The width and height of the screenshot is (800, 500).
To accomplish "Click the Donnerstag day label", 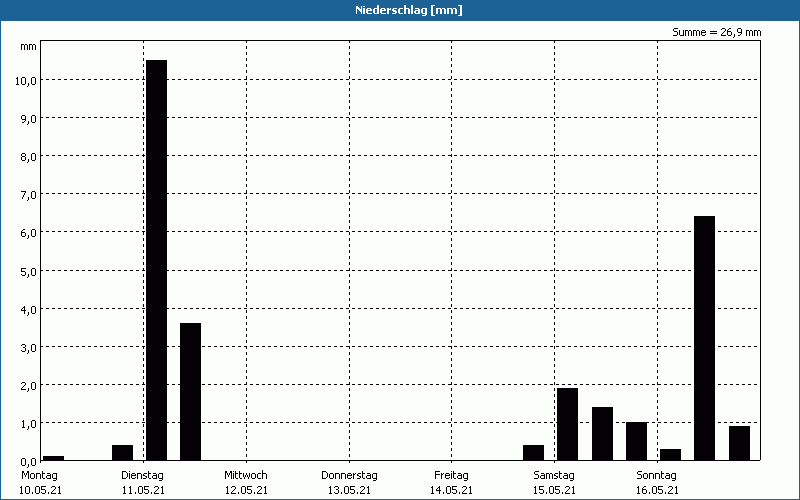I will pyautogui.click(x=349, y=476).
